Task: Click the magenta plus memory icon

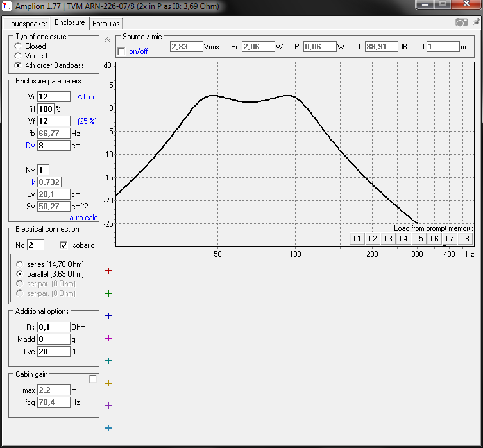Action: (x=108, y=338)
